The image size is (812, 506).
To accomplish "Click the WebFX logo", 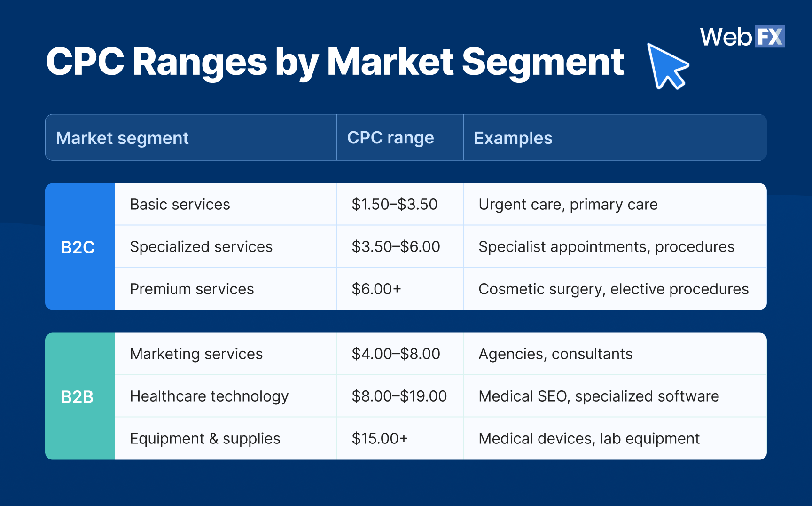I will click(742, 37).
